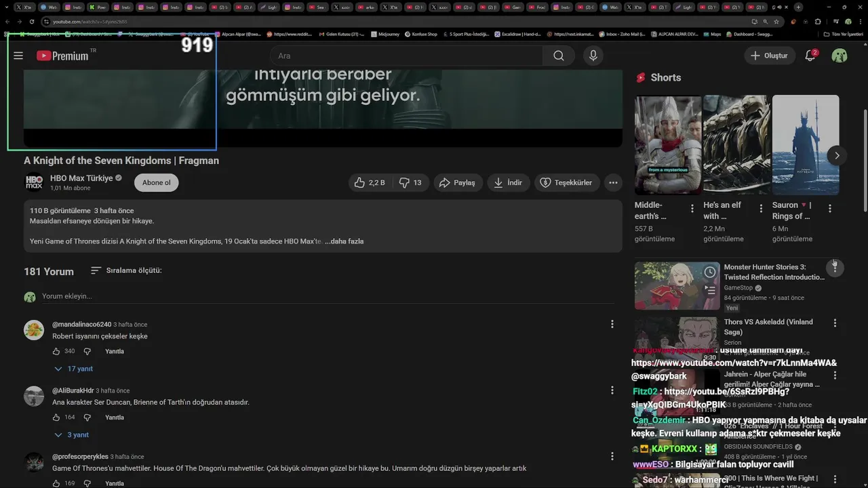
Task: Open options for He's an elf short
Action: tap(761, 209)
